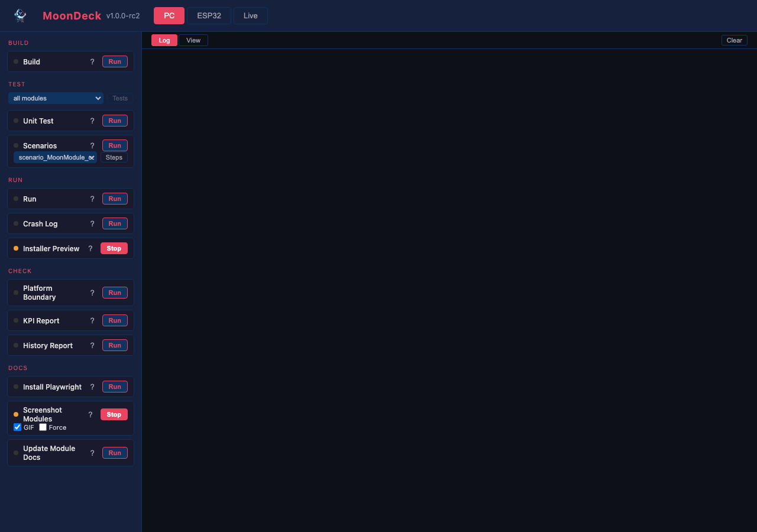Open the scenario_MoonModule dropdown

(56, 157)
